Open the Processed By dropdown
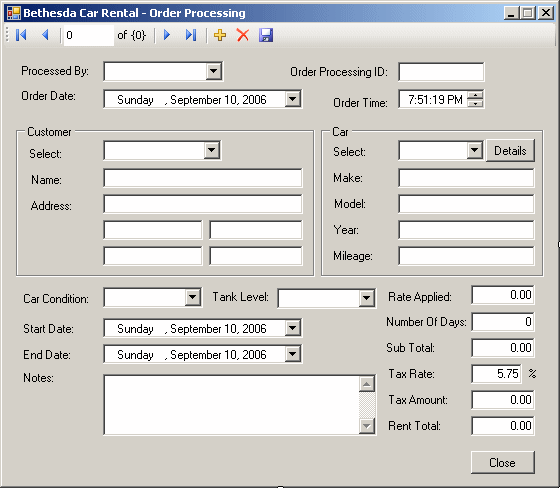560x488 pixels. pyautogui.click(x=213, y=71)
